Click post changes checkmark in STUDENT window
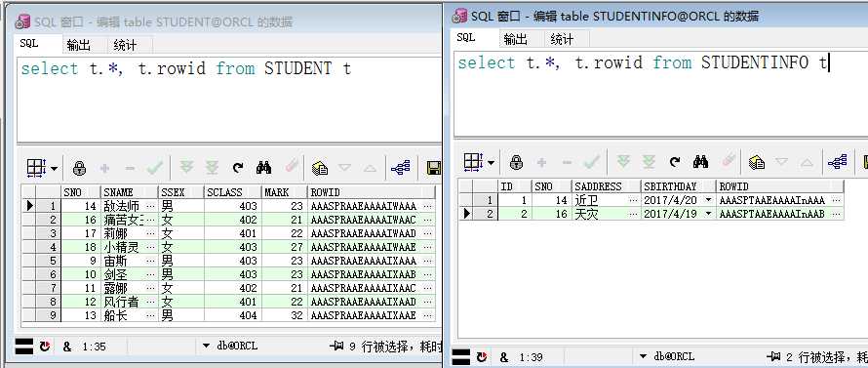868x368 pixels. 155,167
